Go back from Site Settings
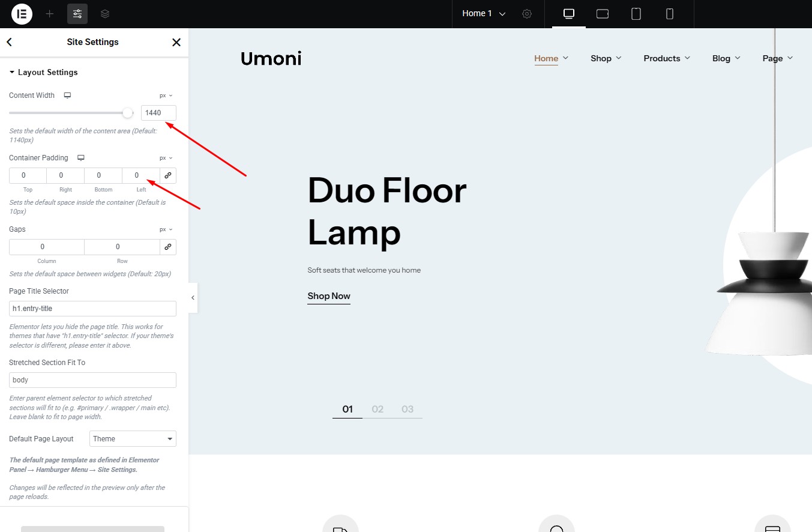 click(9, 42)
